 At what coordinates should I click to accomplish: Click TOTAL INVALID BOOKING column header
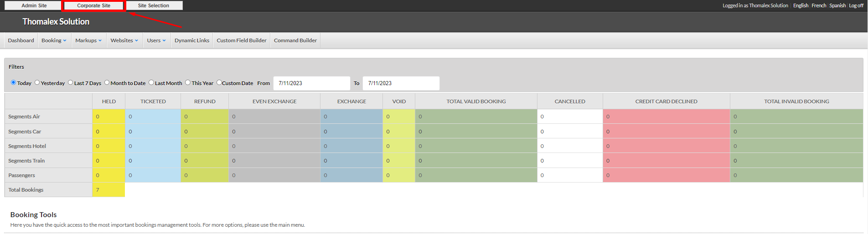tap(796, 102)
